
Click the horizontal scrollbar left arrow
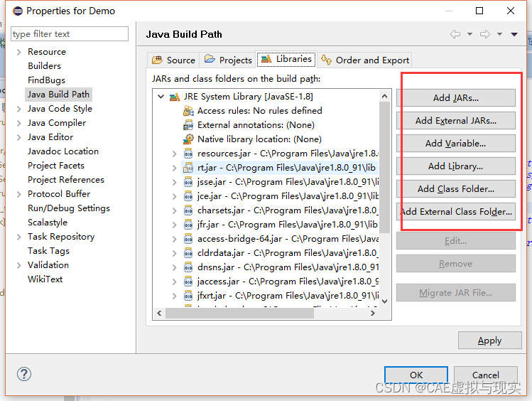tap(159, 313)
